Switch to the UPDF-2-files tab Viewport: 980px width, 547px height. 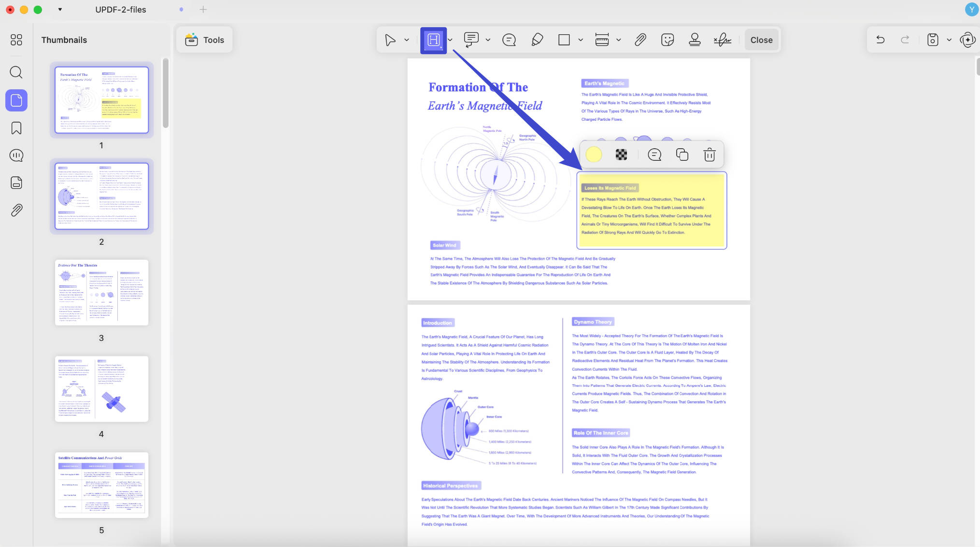tap(120, 10)
